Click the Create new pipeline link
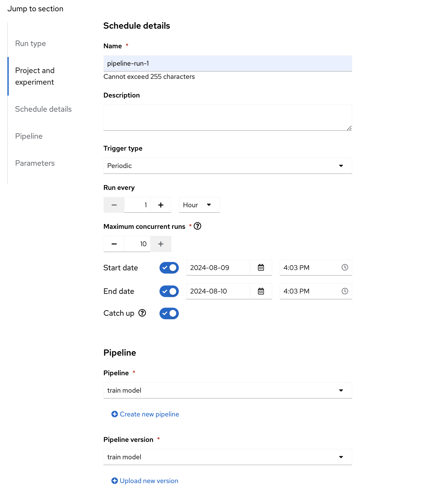 pyautogui.click(x=145, y=414)
